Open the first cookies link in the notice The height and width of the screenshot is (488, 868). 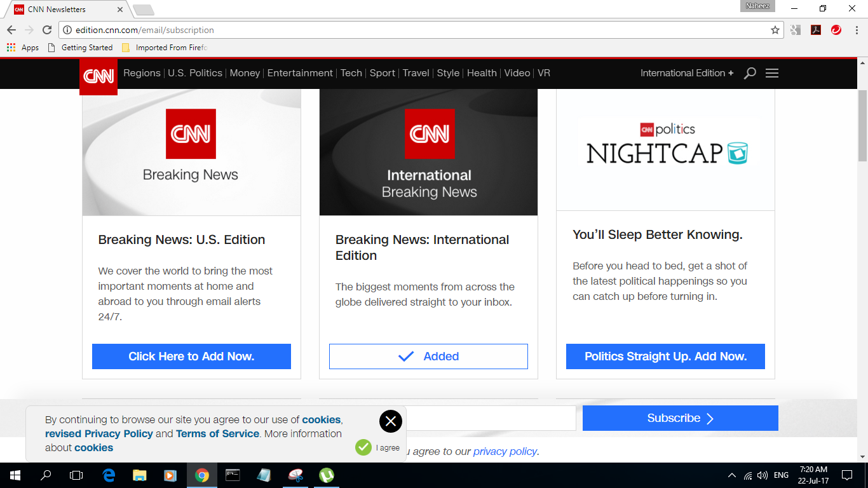click(322, 419)
